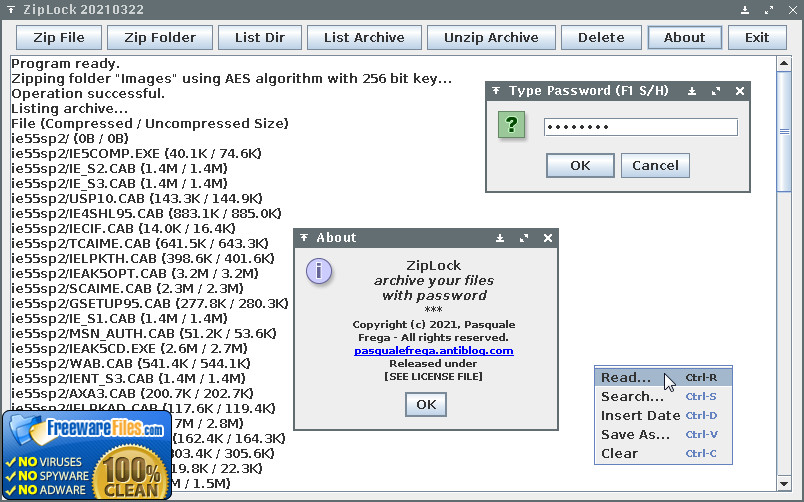Screen dimensions: 804x502
Task: Click the ie55sp2/TCAIME.CAB entry
Action: click(140, 243)
